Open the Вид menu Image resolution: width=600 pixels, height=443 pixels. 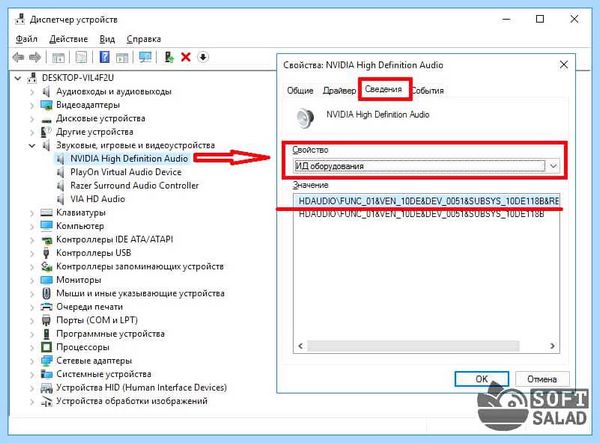[x=107, y=39]
